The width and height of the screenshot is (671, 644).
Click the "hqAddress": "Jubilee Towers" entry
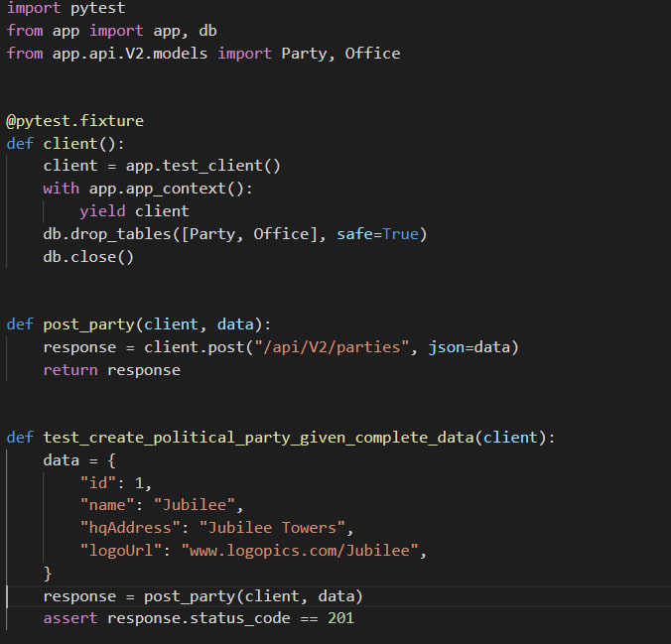(217, 528)
